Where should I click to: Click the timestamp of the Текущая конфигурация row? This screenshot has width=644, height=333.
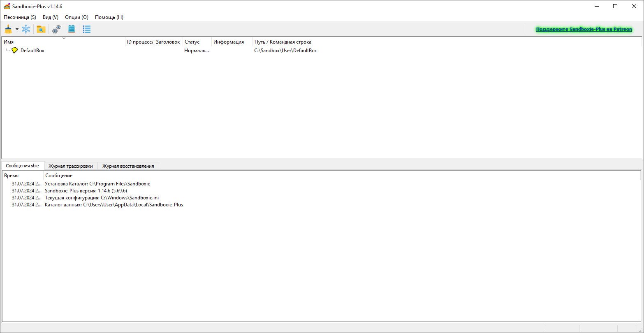(x=27, y=198)
